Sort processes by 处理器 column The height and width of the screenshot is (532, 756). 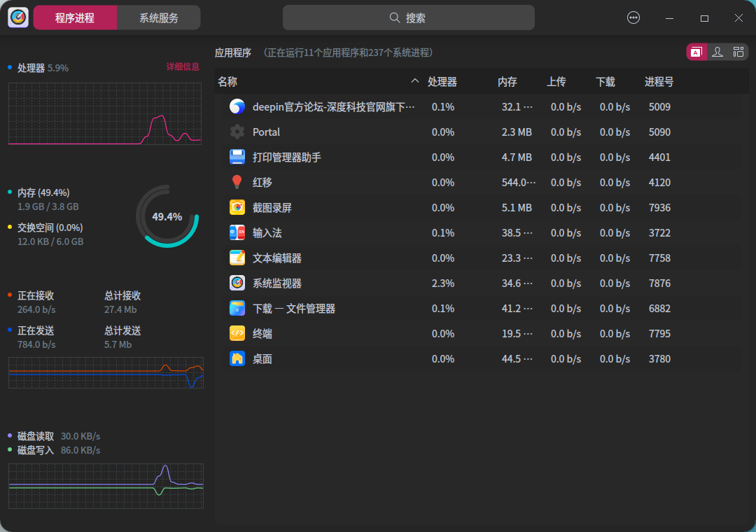pos(442,82)
